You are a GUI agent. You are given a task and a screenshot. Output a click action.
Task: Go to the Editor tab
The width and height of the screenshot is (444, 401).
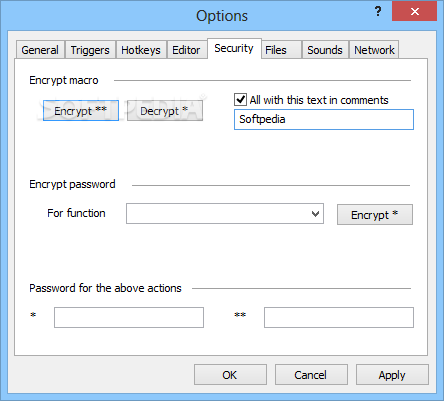(x=186, y=50)
